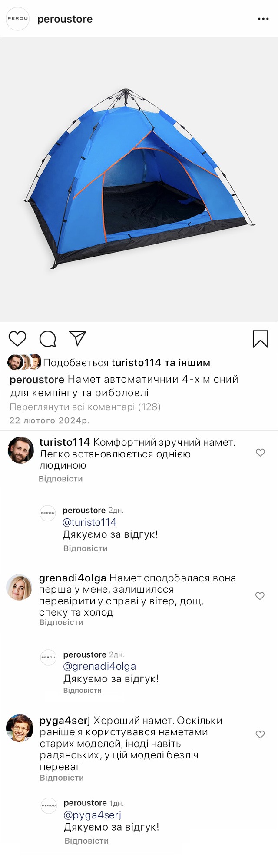Save post with the bookmark icon
The image size is (278, 868).
(x=261, y=339)
